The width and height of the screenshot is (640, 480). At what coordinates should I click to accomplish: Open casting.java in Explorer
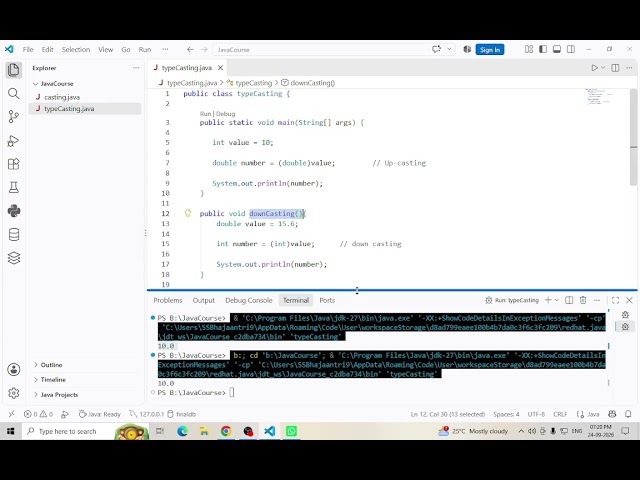pos(62,97)
